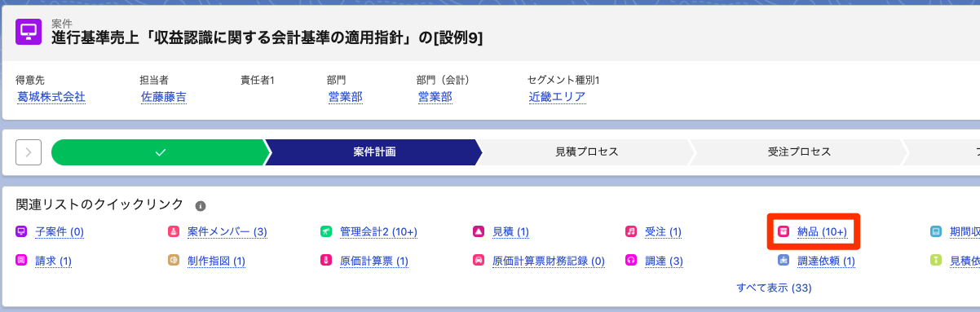
Task: Expand the path with the chevron button
Action: 29,152
